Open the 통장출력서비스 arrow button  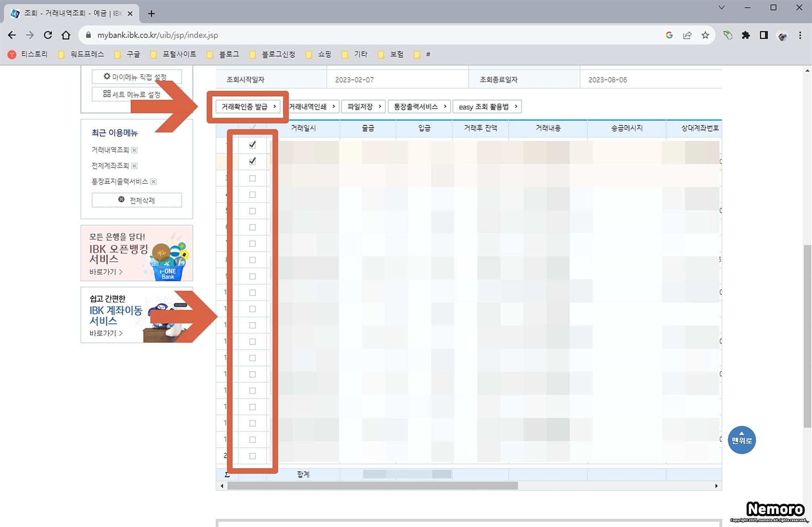click(x=419, y=107)
